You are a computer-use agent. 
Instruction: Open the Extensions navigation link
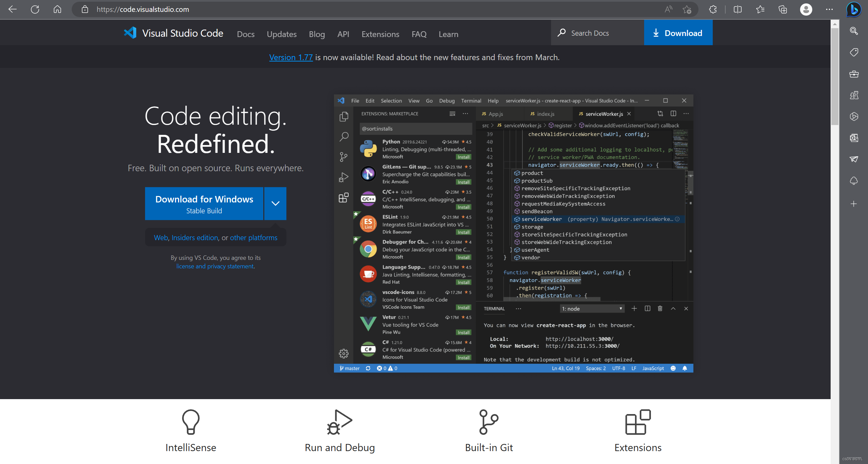click(380, 34)
